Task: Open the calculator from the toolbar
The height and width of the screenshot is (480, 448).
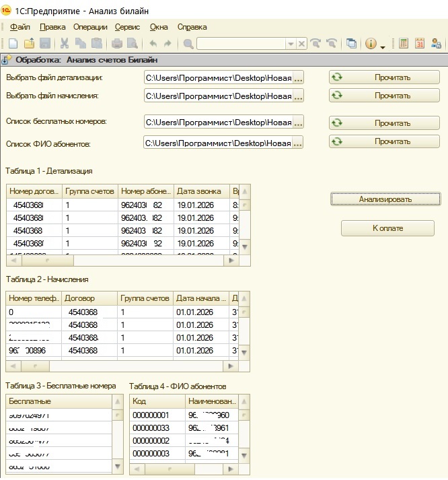Action: pos(404,44)
